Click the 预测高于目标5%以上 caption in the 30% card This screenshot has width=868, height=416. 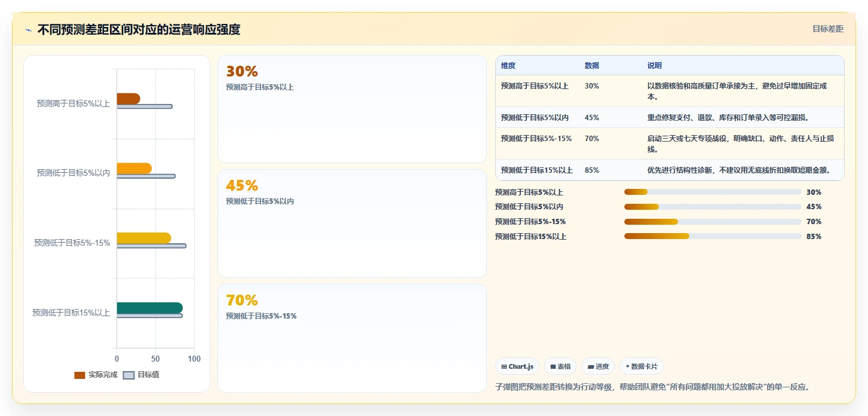coord(260,87)
